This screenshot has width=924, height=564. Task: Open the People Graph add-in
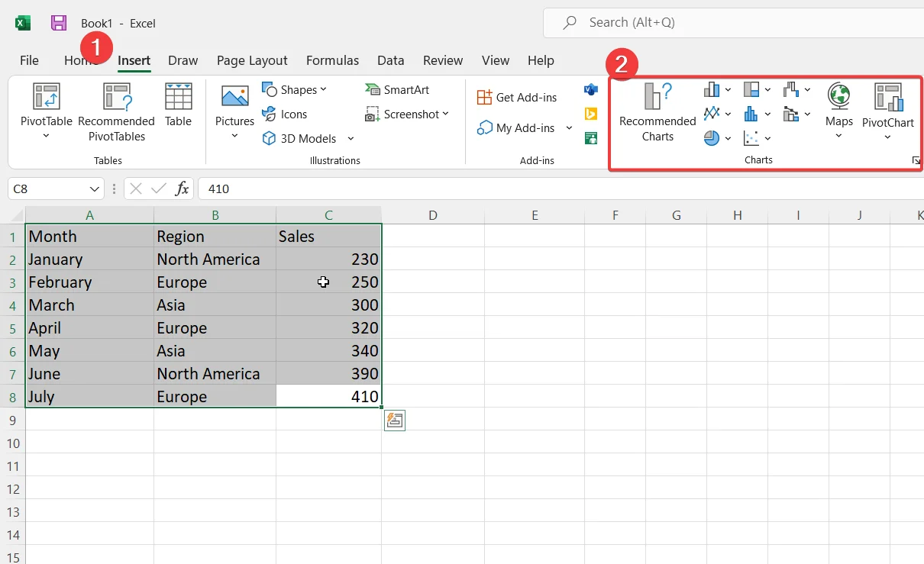pyautogui.click(x=590, y=138)
